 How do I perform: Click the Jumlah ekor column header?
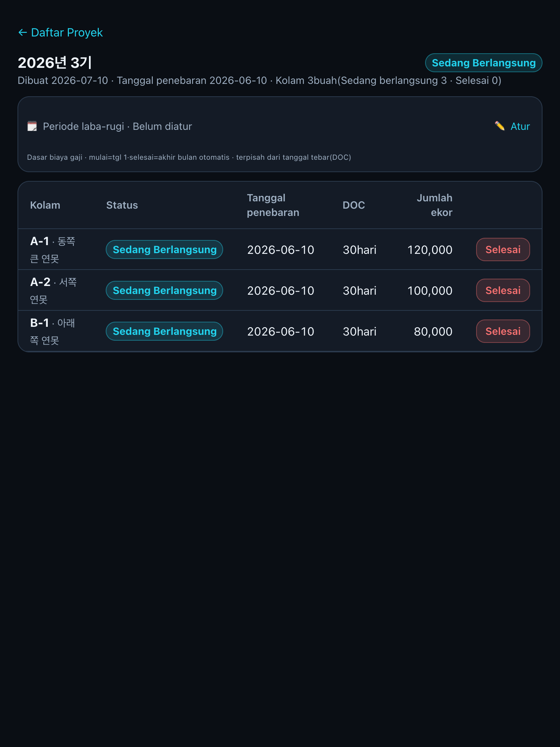pos(434,205)
